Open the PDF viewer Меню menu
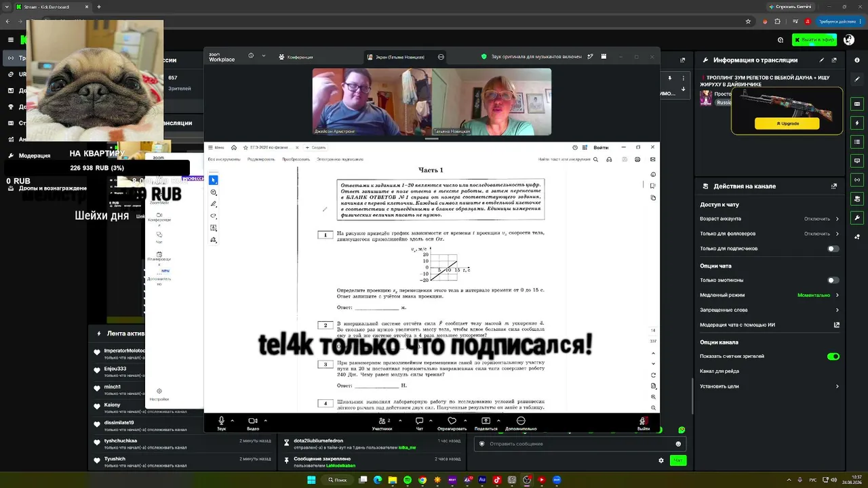The width and height of the screenshot is (868, 488). (x=216, y=147)
